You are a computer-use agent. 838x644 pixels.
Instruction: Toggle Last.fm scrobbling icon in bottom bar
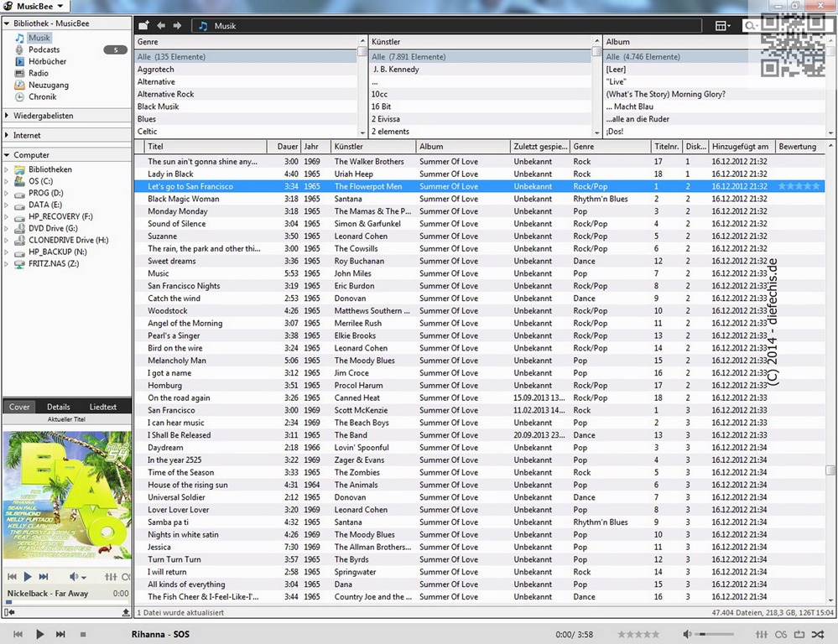click(x=781, y=635)
